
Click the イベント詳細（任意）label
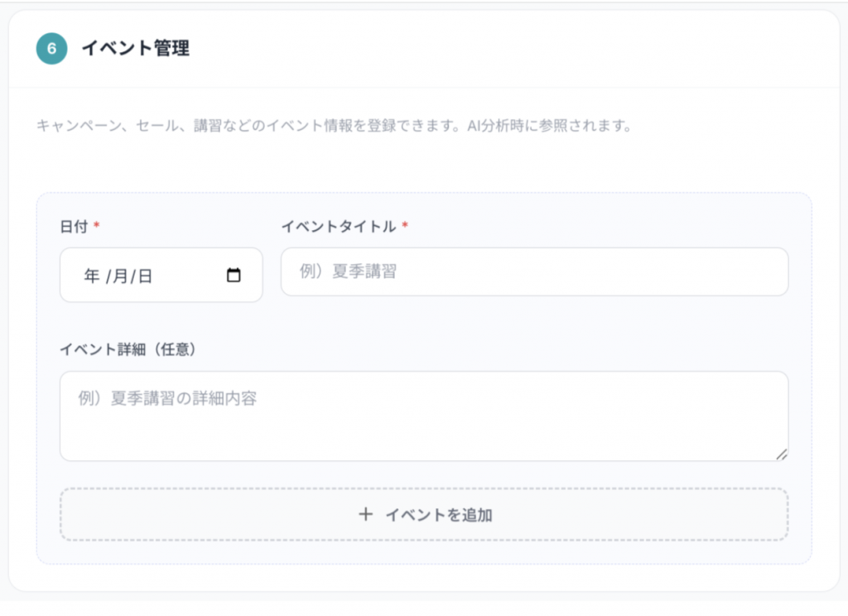pos(128,349)
